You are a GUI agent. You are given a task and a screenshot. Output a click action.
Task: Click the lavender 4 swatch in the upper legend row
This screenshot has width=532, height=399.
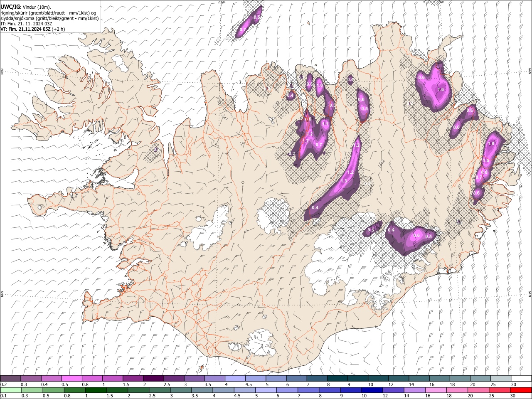tap(235, 378)
